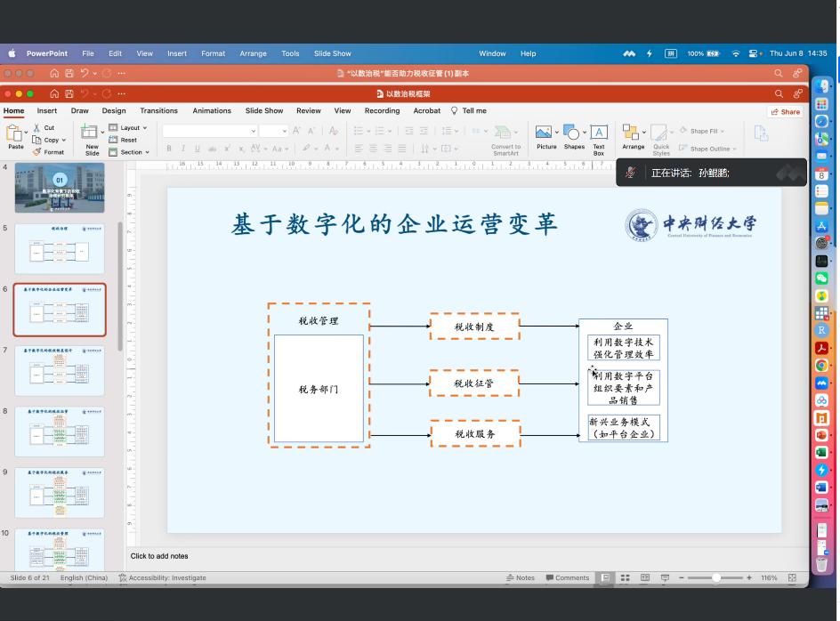Insert a New Slide from the ribbon
This screenshot has width=840, height=621.
click(92, 136)
